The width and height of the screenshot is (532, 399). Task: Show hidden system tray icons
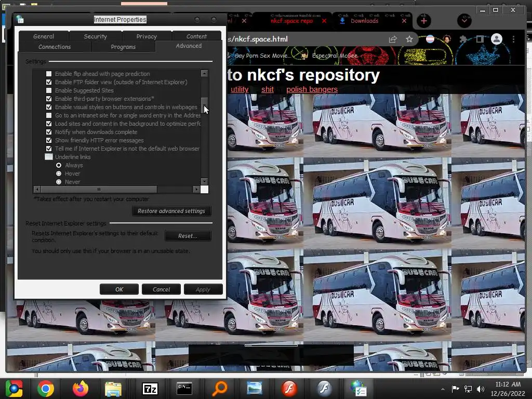443,389
